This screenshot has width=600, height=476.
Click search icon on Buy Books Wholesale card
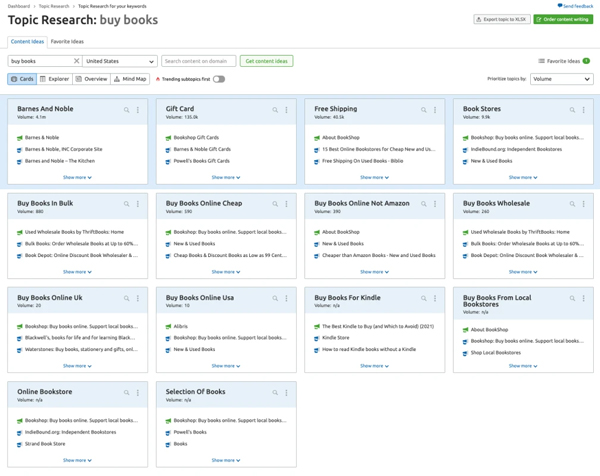[572, 204]
